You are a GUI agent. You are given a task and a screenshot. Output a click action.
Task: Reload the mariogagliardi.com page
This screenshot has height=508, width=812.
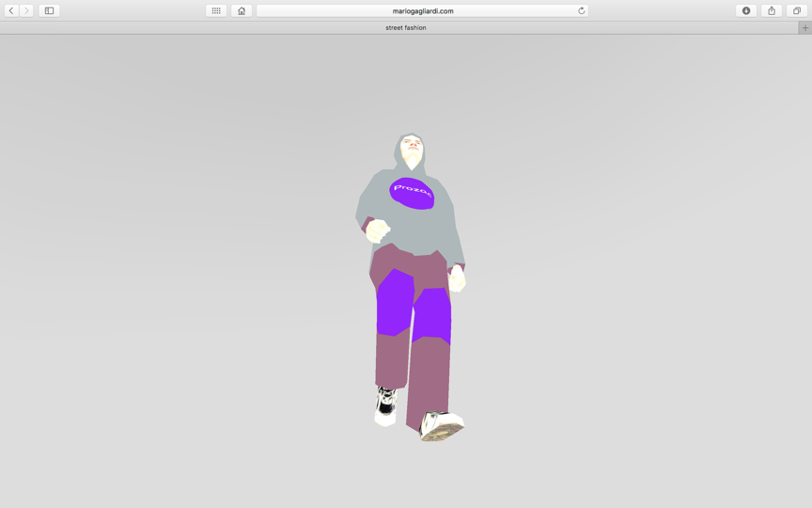point(581,10)
